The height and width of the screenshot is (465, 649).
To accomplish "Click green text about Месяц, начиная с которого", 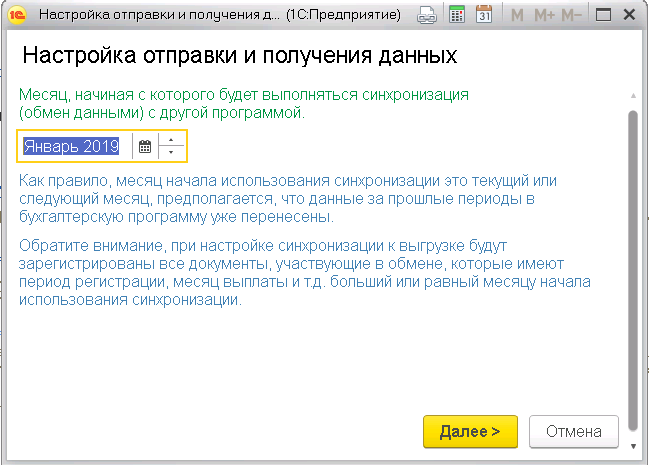I will (x=244, y=104).
